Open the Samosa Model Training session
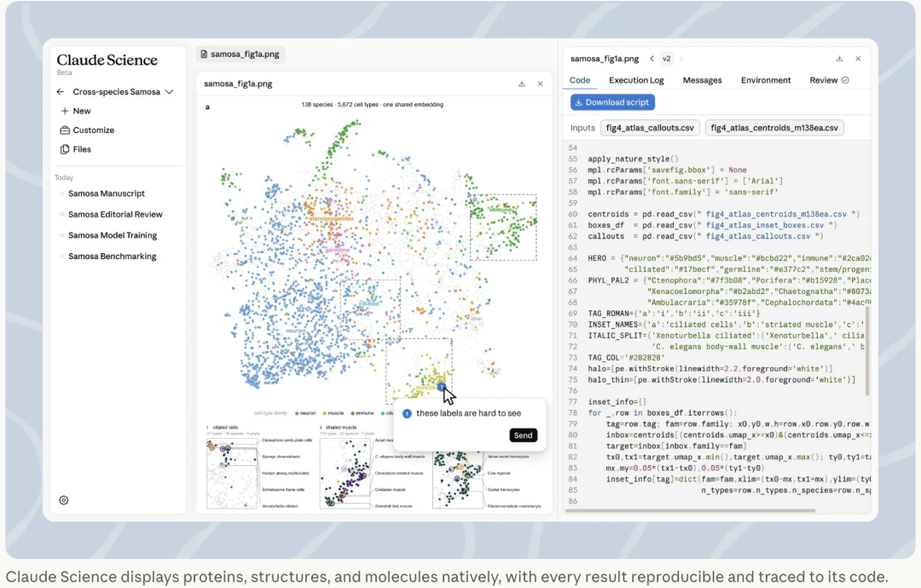The height and width of the screenshot is (588, 921). (x=113, y=235)
